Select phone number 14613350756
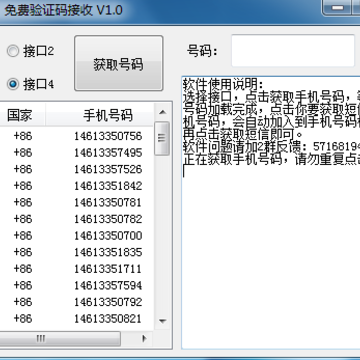This screenshot has height=360, width=360. click(108, 136)
